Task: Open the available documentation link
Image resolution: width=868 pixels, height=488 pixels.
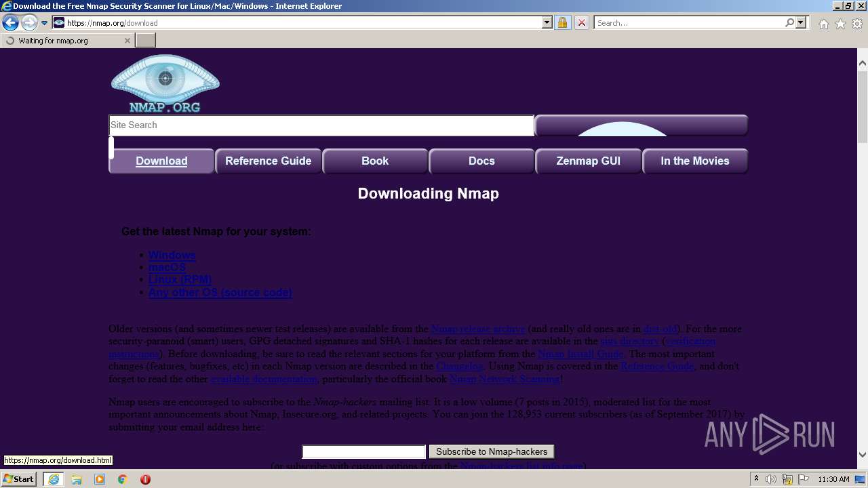Action: tap(265, 379)
